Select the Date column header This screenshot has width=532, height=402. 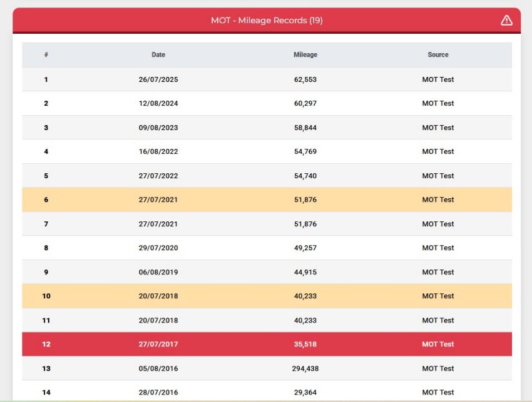(x=158, y=54)
